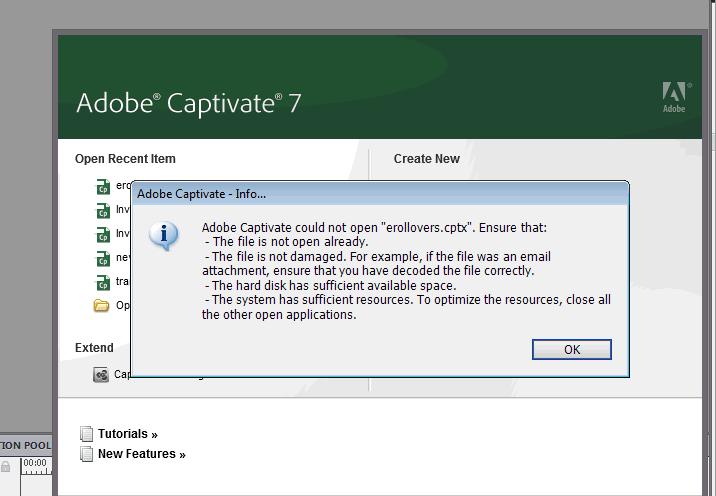
Task: Open the second recent item Cp icon
Action: (103, 211)
